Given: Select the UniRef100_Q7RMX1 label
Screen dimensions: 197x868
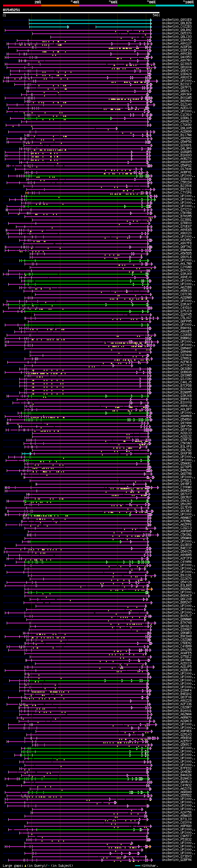Looking at the screenshot, I should pyautogui.click(x=177, y=358).
